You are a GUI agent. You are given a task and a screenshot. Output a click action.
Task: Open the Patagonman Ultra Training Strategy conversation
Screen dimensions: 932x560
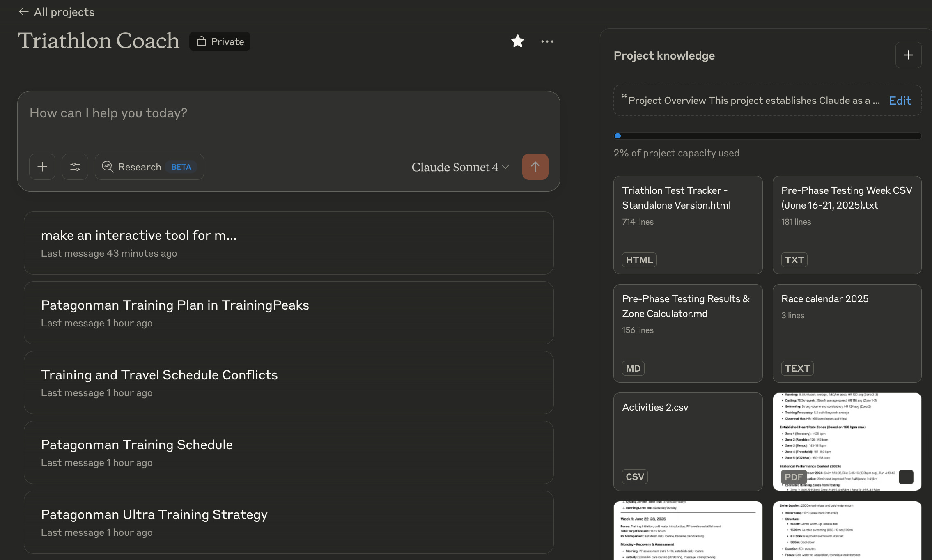pos(289,522)
